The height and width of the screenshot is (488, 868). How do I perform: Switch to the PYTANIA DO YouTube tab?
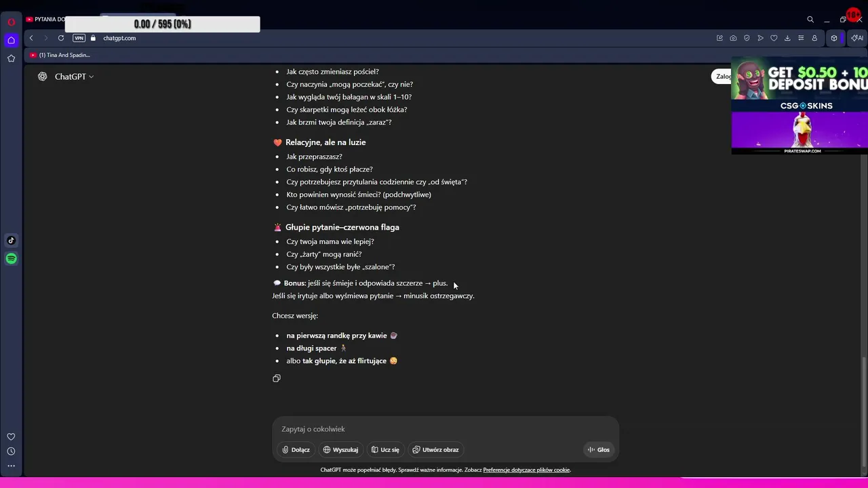pos(45,20)
